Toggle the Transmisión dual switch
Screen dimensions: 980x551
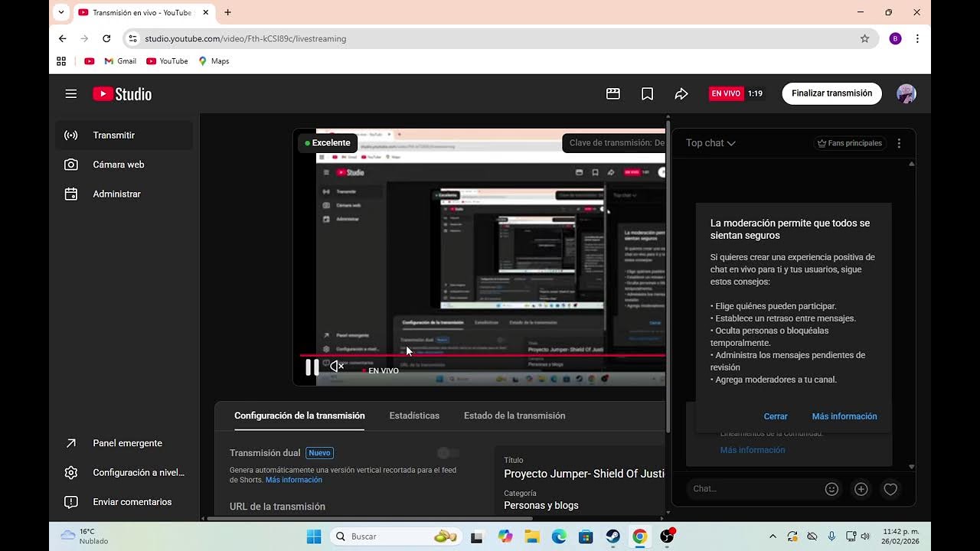449,453
